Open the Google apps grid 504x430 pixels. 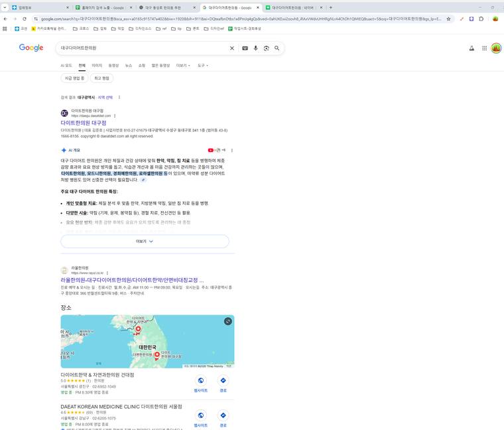(x=484, y=48)
